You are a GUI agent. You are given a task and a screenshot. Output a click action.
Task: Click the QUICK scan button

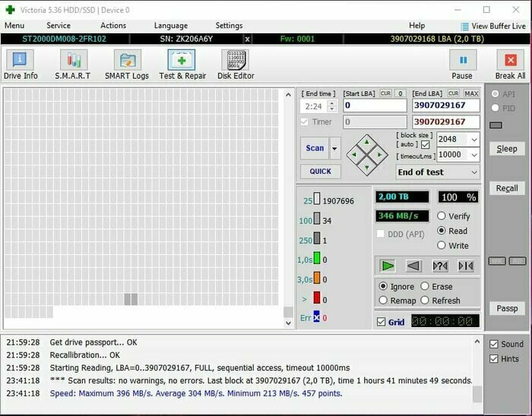pos(320,172)
